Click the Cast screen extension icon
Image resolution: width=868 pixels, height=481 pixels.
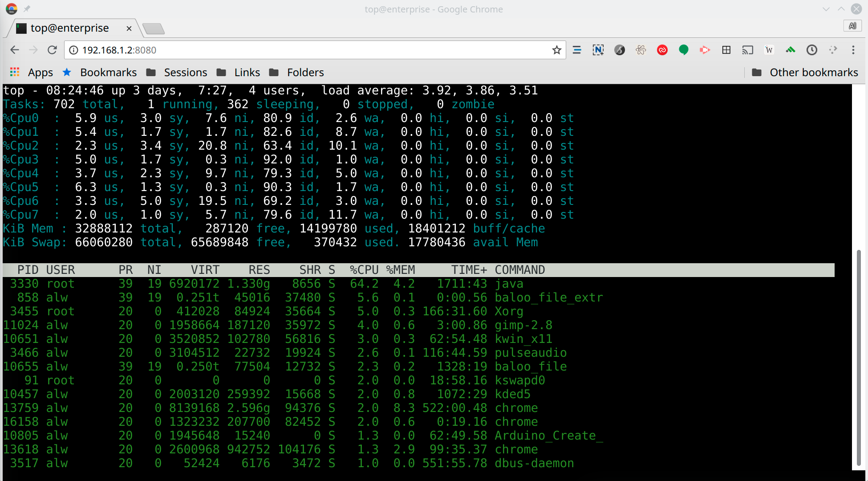point(747,50)
